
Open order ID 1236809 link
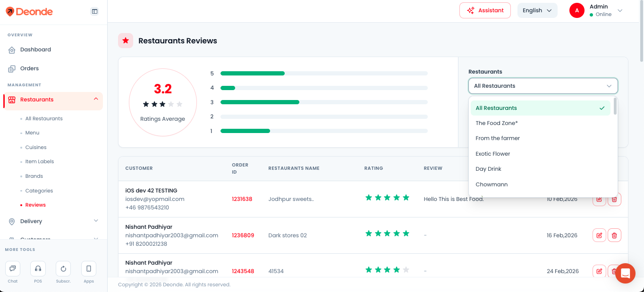243,235
